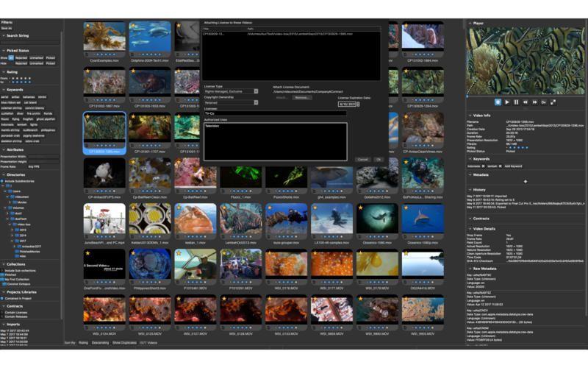Toggle Contain Releases checkbox
Screen dimensions: 588x368
coord(2,316)
